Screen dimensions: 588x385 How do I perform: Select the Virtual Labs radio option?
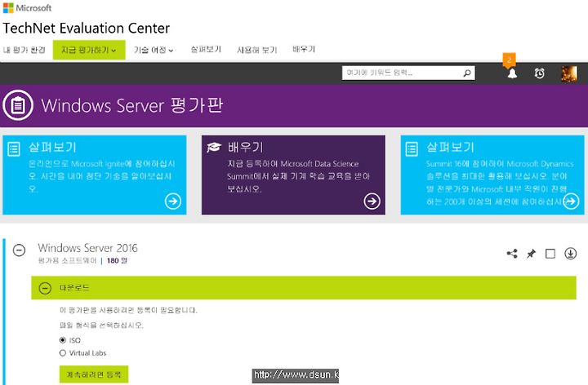pyautogui.click(x=63, y=353)
